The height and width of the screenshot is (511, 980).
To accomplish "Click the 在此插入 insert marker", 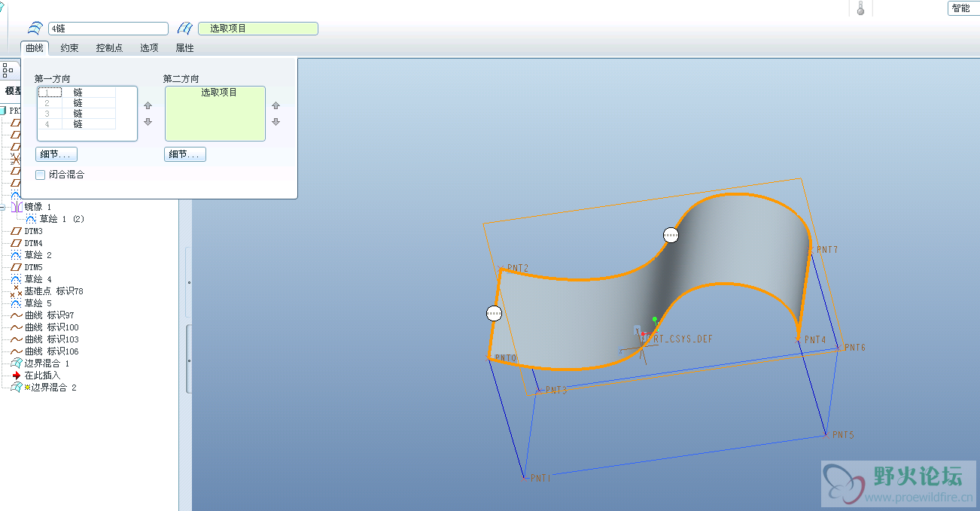I will pyautogui.click(x=42, y=375).
